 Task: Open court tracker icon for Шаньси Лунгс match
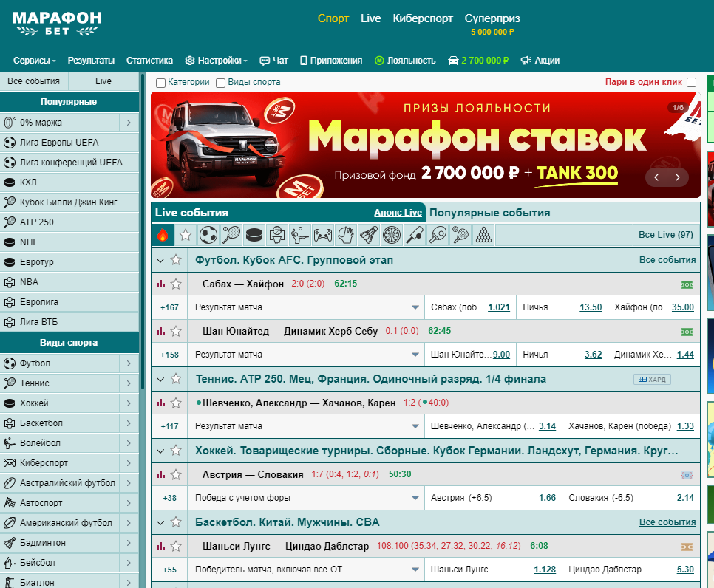pyautogui.click(x=687, y=547)
